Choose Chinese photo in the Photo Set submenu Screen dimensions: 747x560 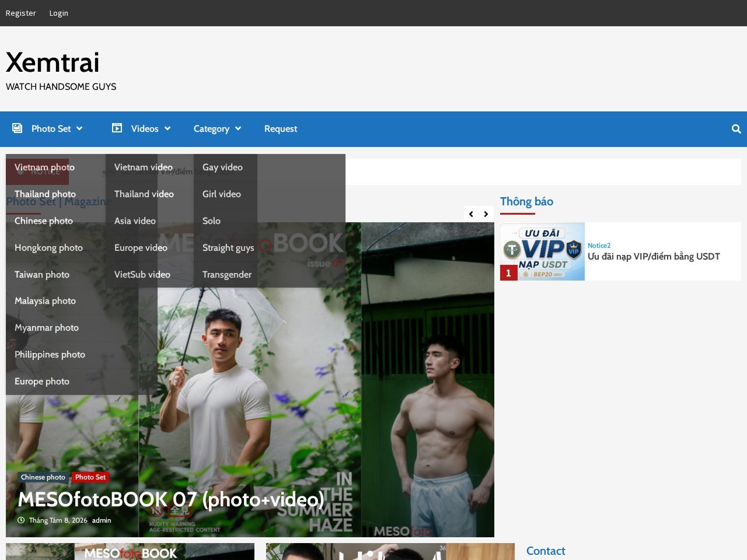[x=44, y=221]
